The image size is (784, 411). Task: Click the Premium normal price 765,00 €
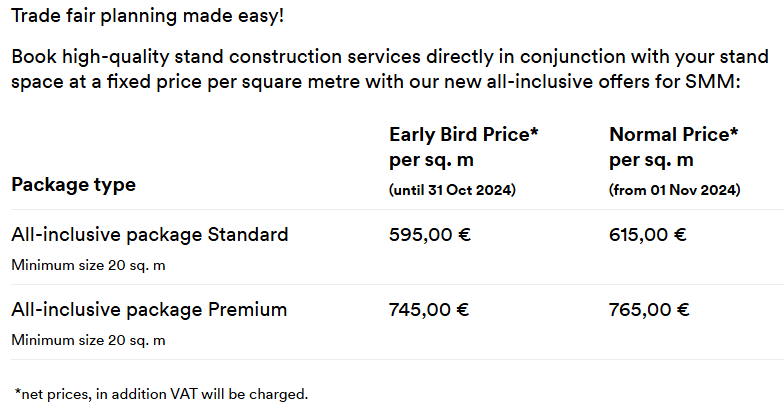pyautogui.click(x=649, y=310)
